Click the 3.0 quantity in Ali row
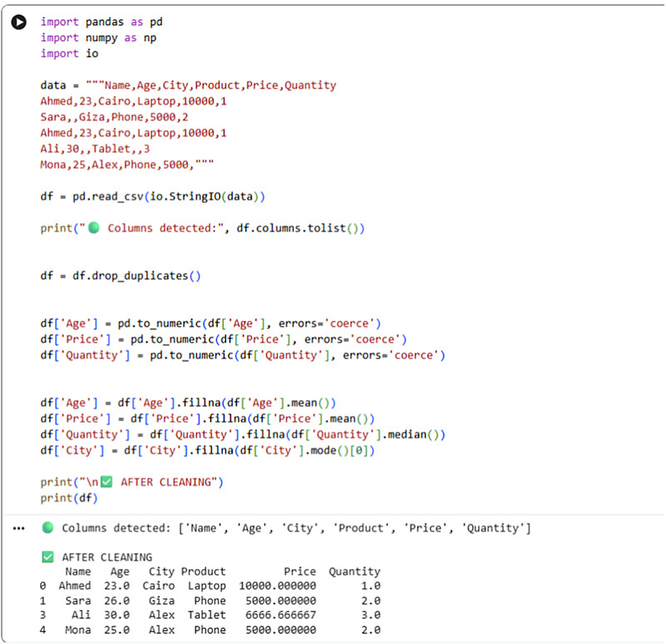Image resolution: width=666 pixels, height=644 pixels. pos(370,615)
